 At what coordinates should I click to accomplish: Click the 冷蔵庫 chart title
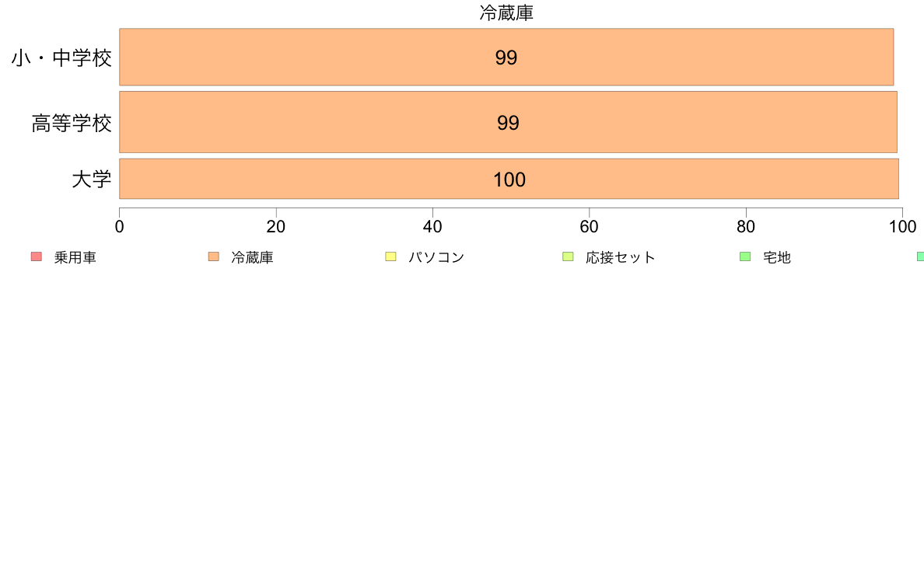click(x=506, y=13)
